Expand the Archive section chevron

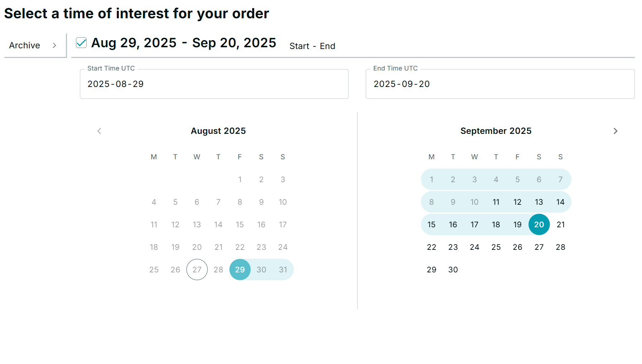click(54, 45)
